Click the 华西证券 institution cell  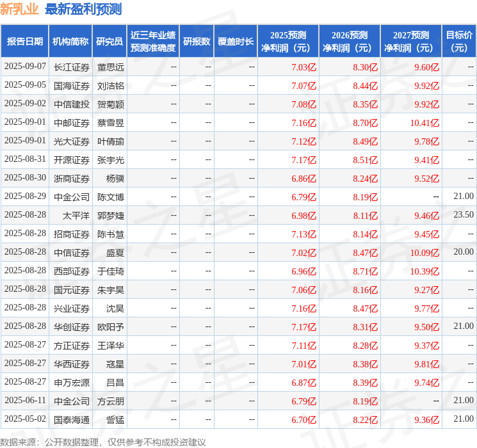(x=72, y=364)
